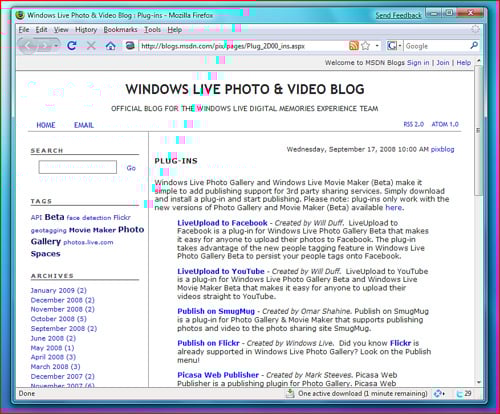Click the blog search text field
Screen dimensions: 500x414
pyautogui.click(x=78, y=167)
